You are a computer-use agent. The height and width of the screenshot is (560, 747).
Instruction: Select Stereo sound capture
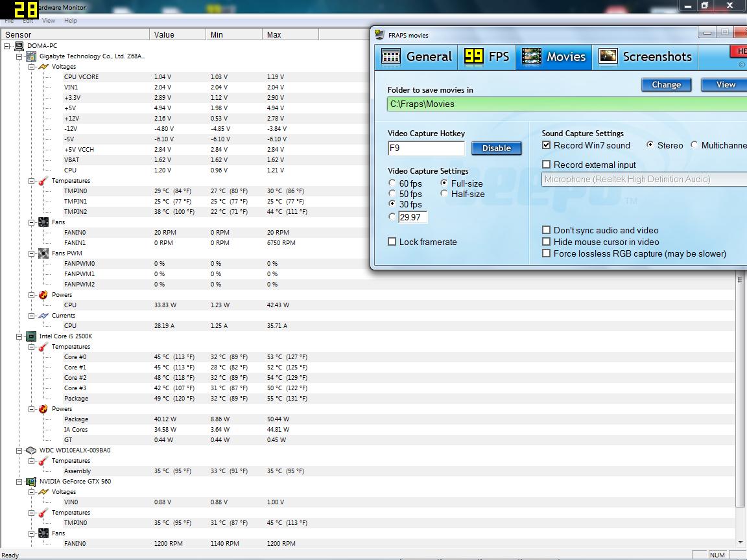(x=650, y=145)
